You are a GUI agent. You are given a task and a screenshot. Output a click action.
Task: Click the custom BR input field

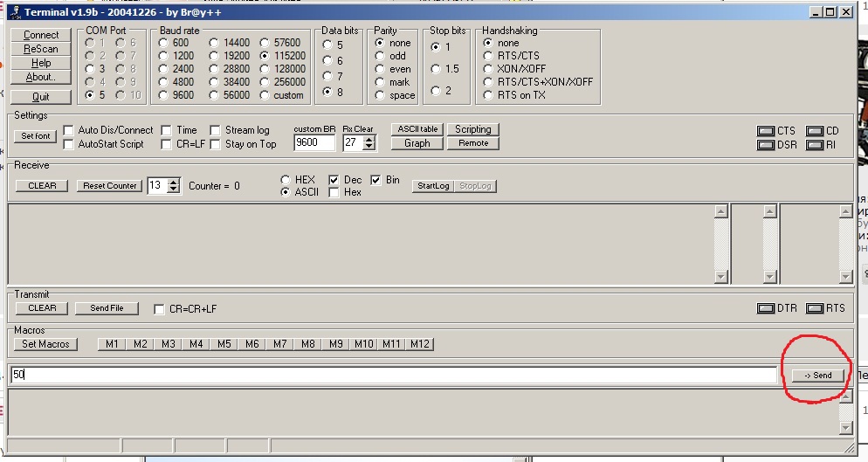(x=314, y=142)
